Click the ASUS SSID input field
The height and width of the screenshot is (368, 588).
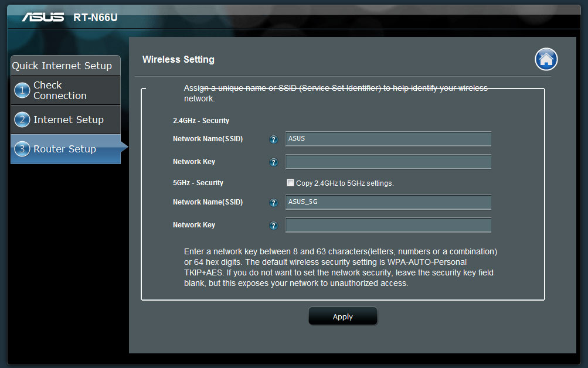388,139
